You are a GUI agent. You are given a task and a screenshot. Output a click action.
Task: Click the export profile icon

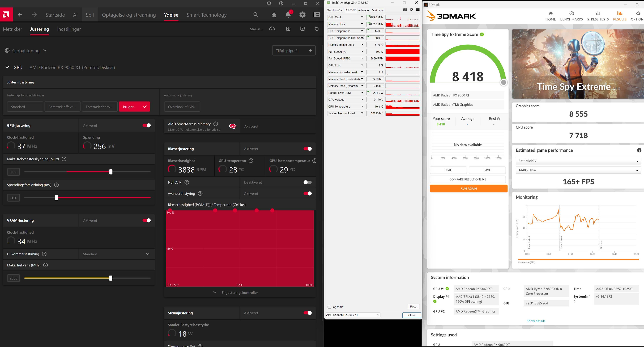[302, 29]
